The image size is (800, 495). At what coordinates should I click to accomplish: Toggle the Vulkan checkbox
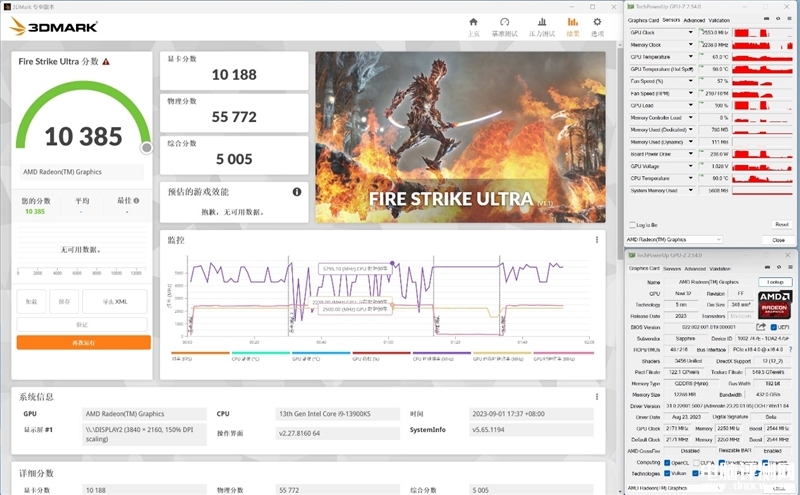click(667, 474)
